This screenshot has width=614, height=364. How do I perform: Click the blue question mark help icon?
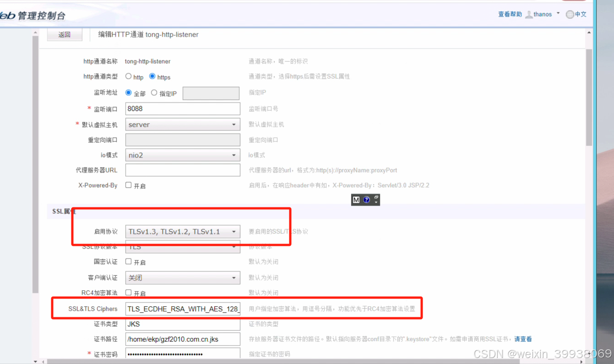coord(366,200)
